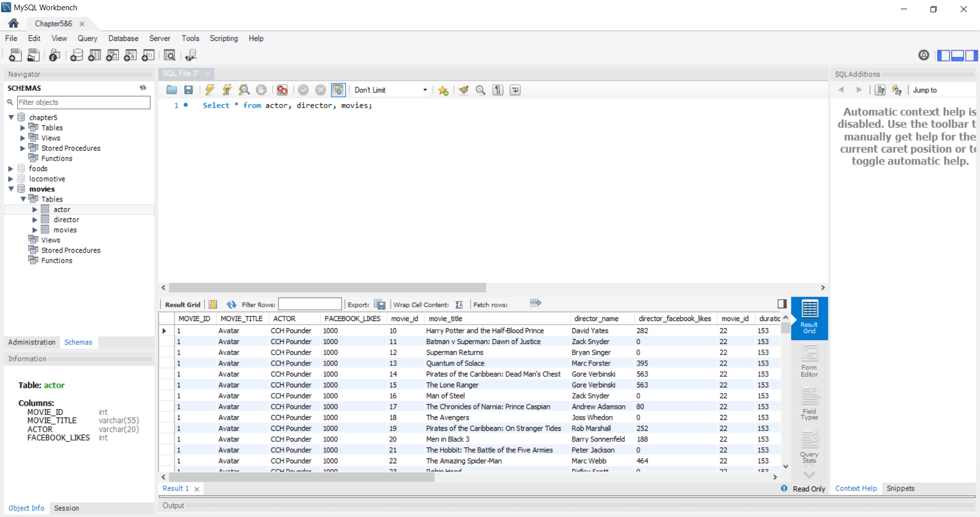Execute the SQL query with lightning bolt
The width and height of the screenshot is (980, 517).
click(209, 90)
